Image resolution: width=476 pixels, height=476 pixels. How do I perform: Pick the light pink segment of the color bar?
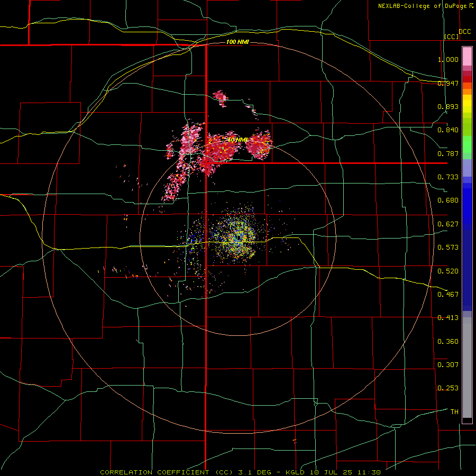pos(467,56)
